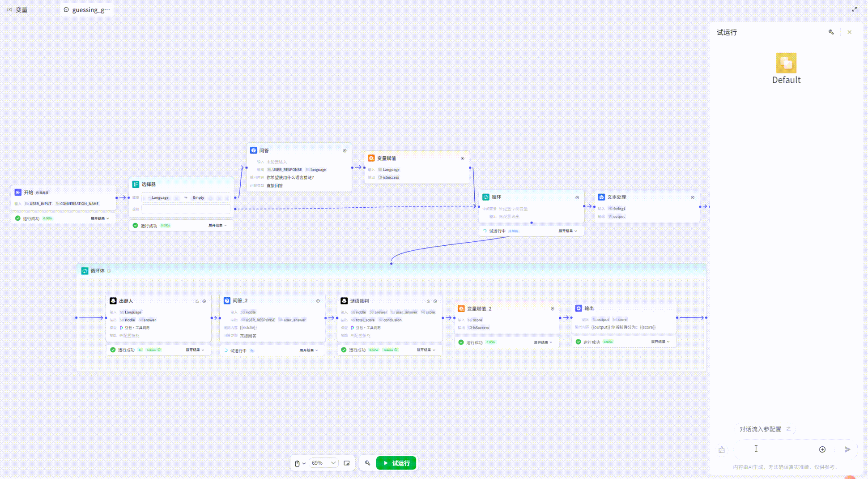Image resolution: width=868 pixels, height=479 pixels.
Task: Expand 展开结果 under the 谜语裁判 node
Action: 426,350
